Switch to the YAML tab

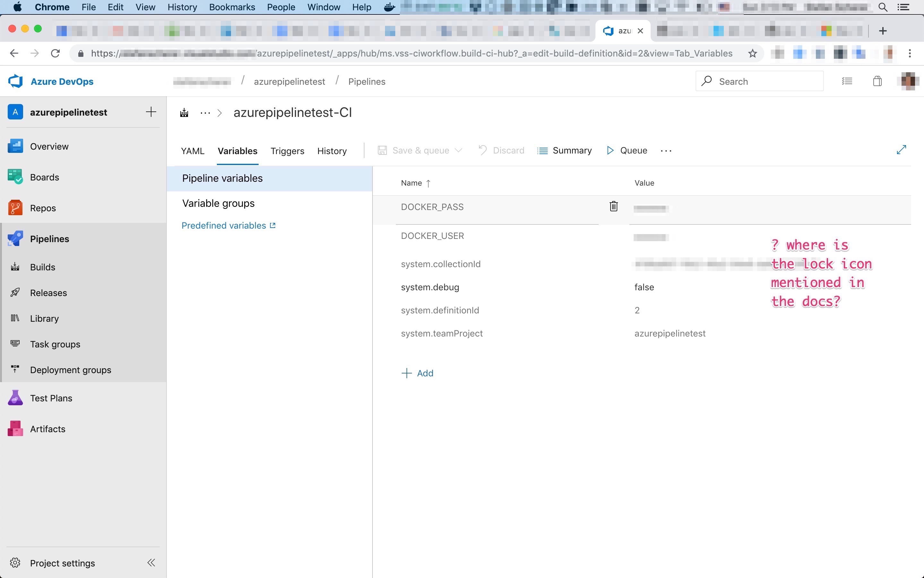point(193,151)
